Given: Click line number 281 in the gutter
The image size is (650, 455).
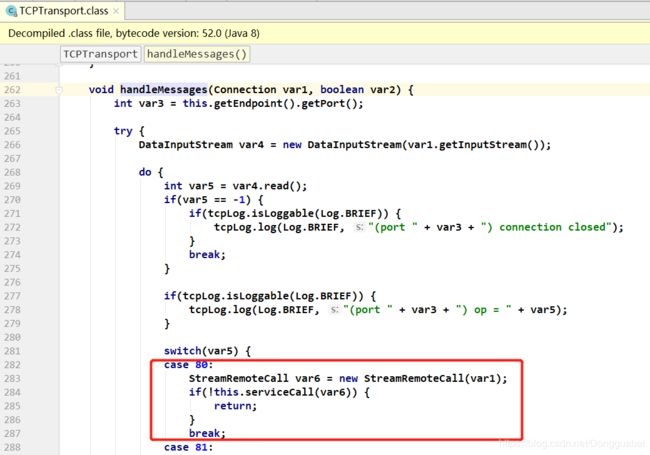Looking at the screenshot, I should [12, 351].
